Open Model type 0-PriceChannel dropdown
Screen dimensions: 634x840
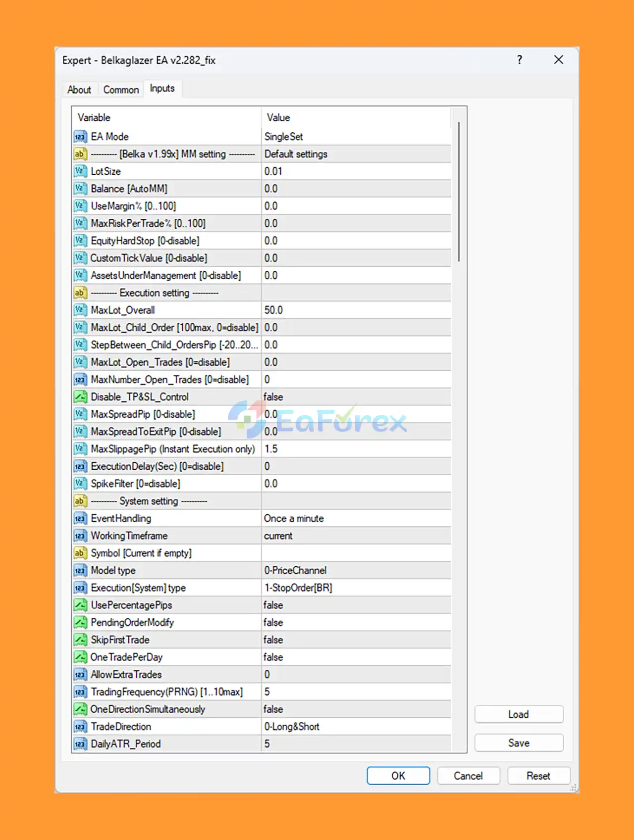(356, 570)
